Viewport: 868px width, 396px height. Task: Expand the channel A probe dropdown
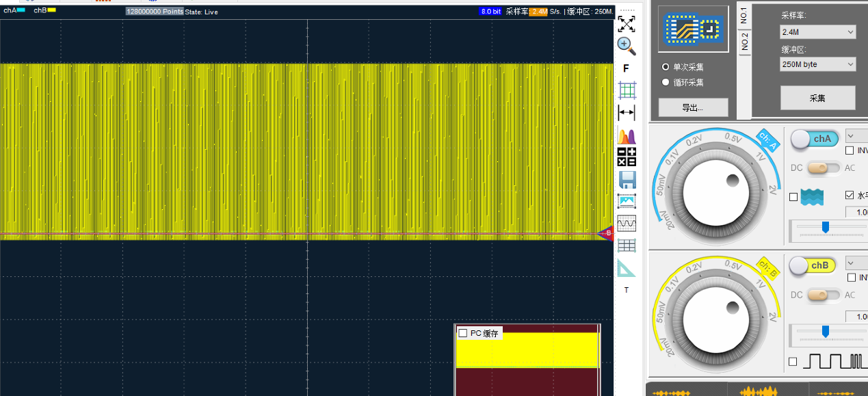click(856, 135)
